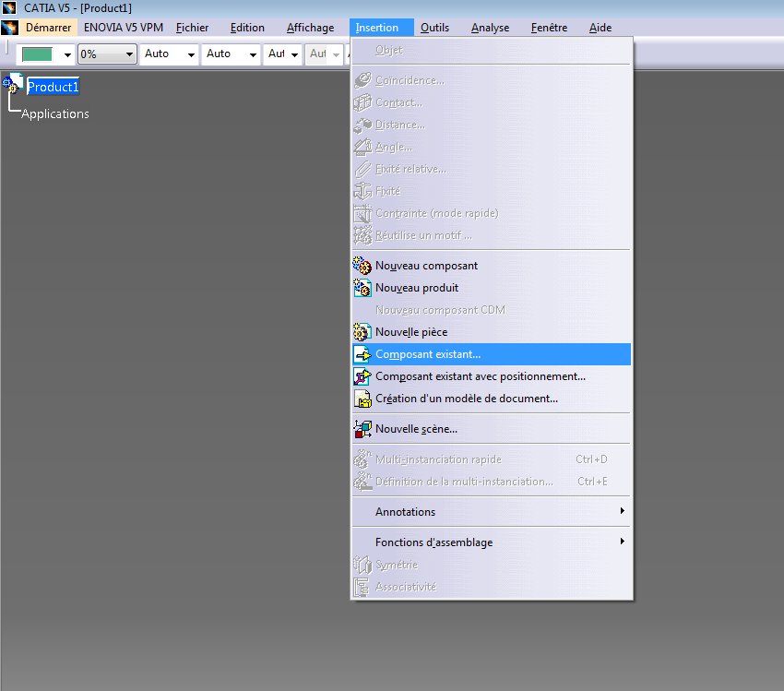Expand the Fonctions d'assemblage submenu
Screen dimensions: 784x691
[x=492, y=542]
